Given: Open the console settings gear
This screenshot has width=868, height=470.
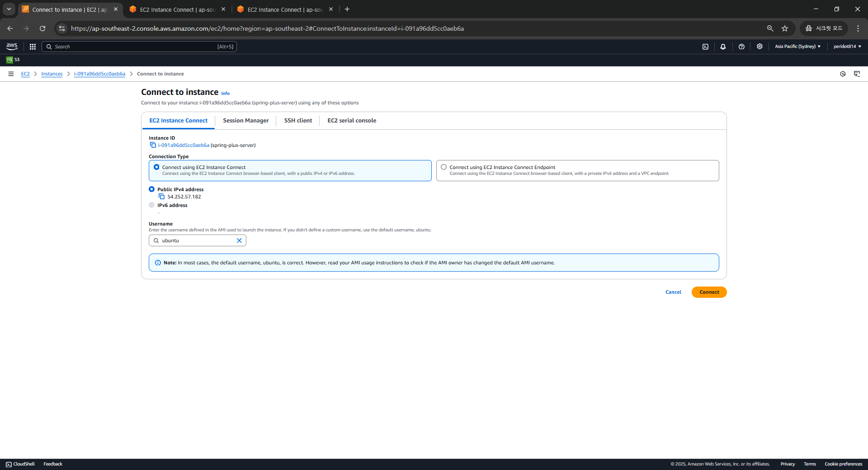Looking at the screenshot, I should [x=759, y=47].
